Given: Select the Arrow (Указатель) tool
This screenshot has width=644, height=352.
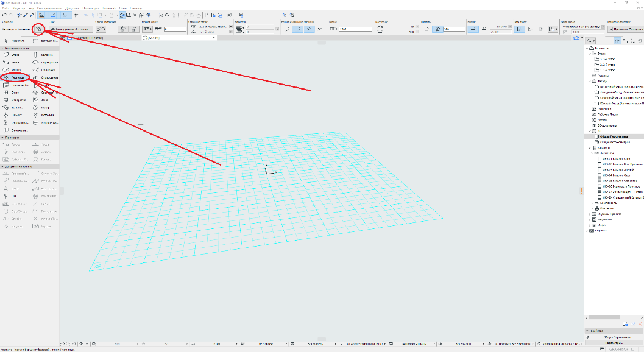Looking at the screenshot, I should [x=15, y=41].
